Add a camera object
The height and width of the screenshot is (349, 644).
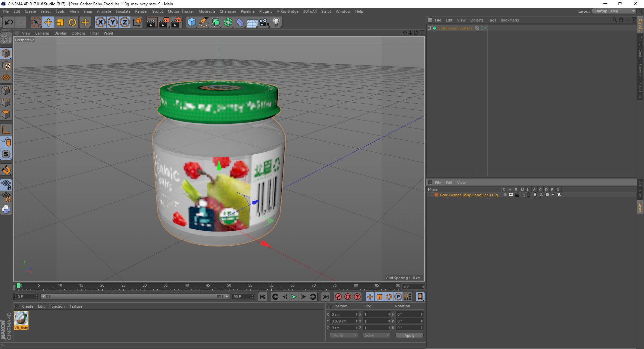coord(264,22)
